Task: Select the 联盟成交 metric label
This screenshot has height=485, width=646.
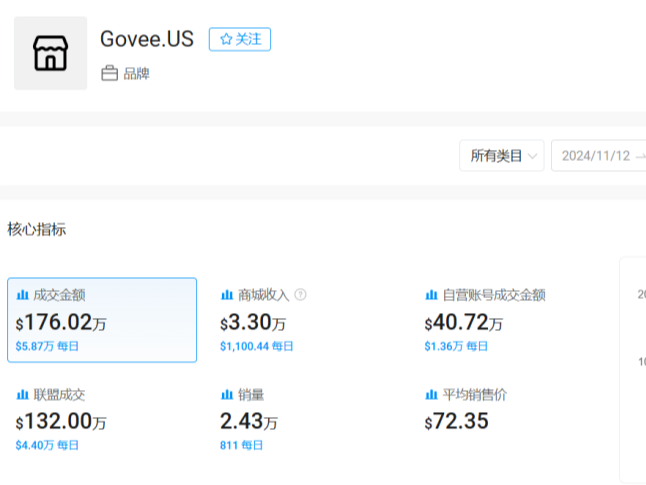Action: click(59, 395)
